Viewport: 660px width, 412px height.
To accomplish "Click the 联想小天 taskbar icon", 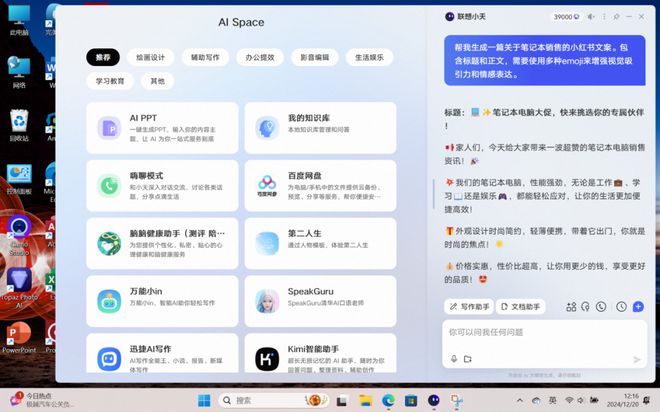I will pos(434,400).
